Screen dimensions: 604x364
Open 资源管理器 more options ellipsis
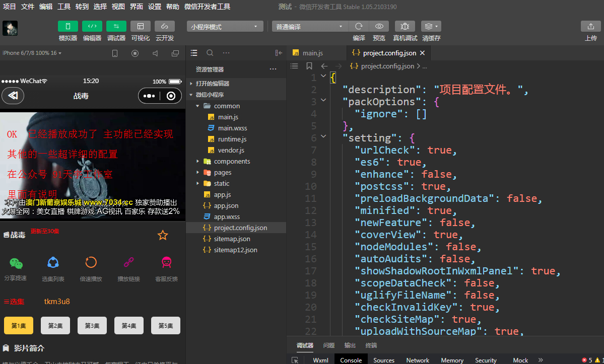[273, 69]
